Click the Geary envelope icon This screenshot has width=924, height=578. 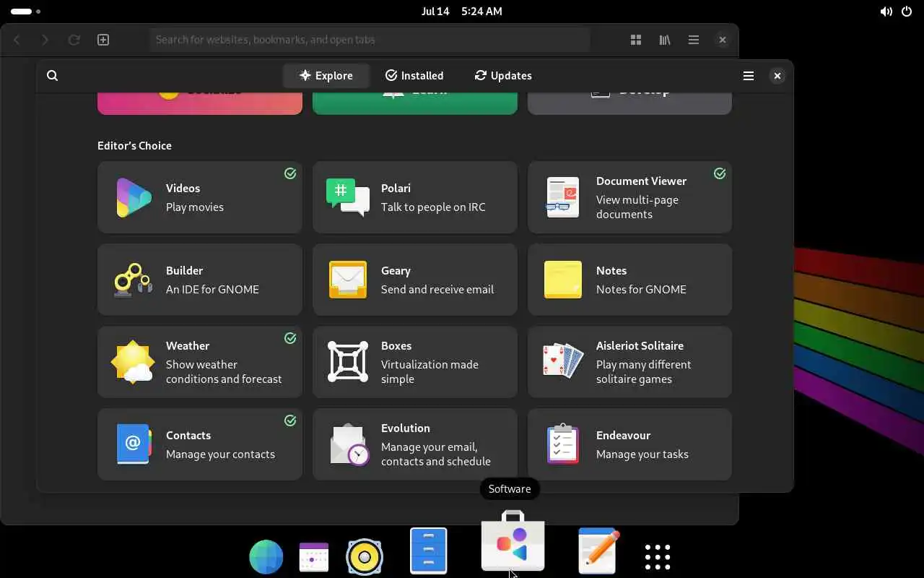point(348,280)
